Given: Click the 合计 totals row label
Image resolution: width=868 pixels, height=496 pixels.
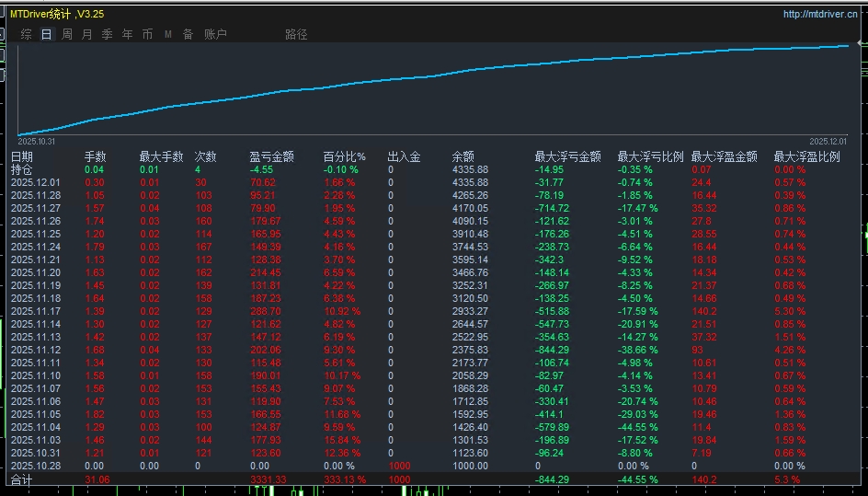Looking at the screenshot, I should coord(21,480).
